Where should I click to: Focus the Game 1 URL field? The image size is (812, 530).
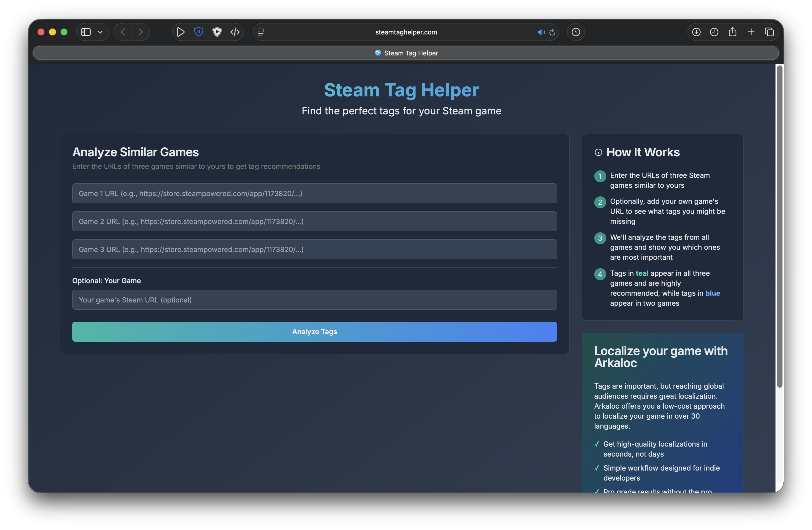(314, 194)
